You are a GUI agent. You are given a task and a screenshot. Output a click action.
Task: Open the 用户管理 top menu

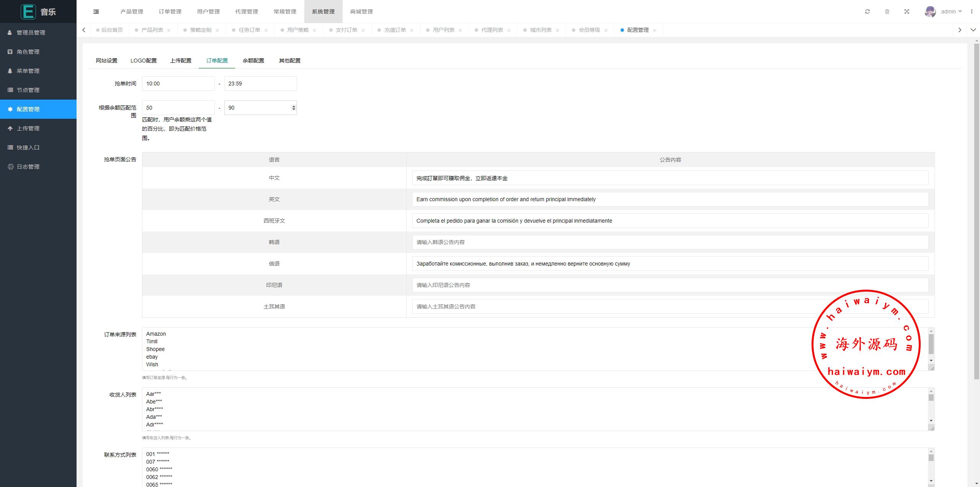pos(208,11)
